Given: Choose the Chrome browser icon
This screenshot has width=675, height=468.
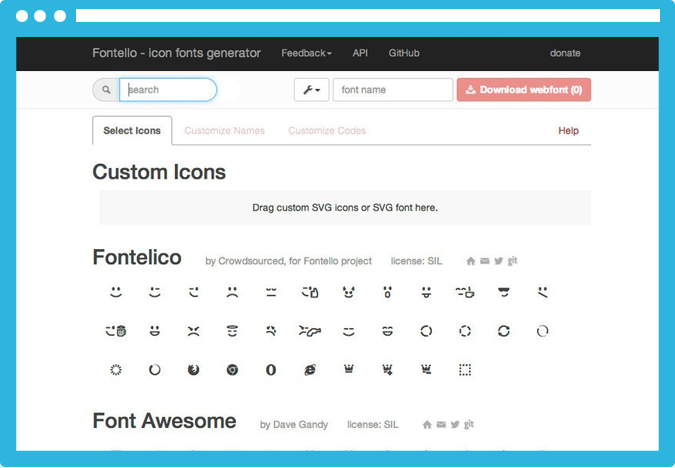Looking at the screenshot, I should (x=232, y=370).
